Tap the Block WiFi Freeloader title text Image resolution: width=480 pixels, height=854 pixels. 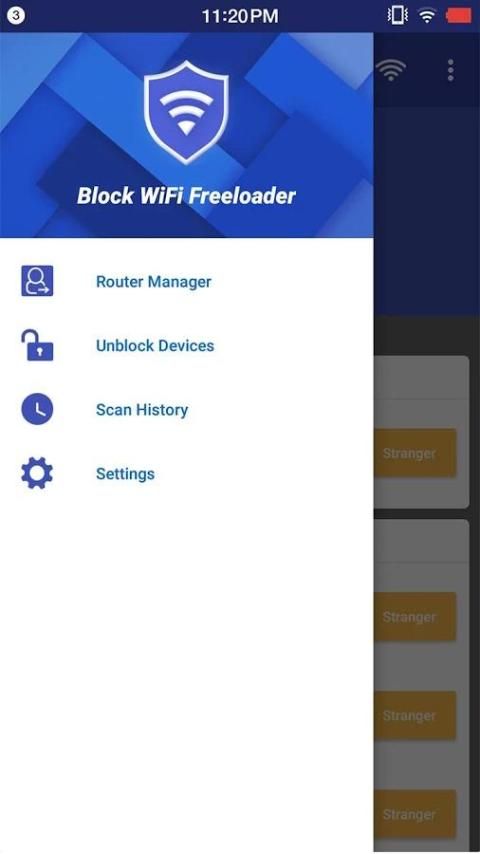186,196
